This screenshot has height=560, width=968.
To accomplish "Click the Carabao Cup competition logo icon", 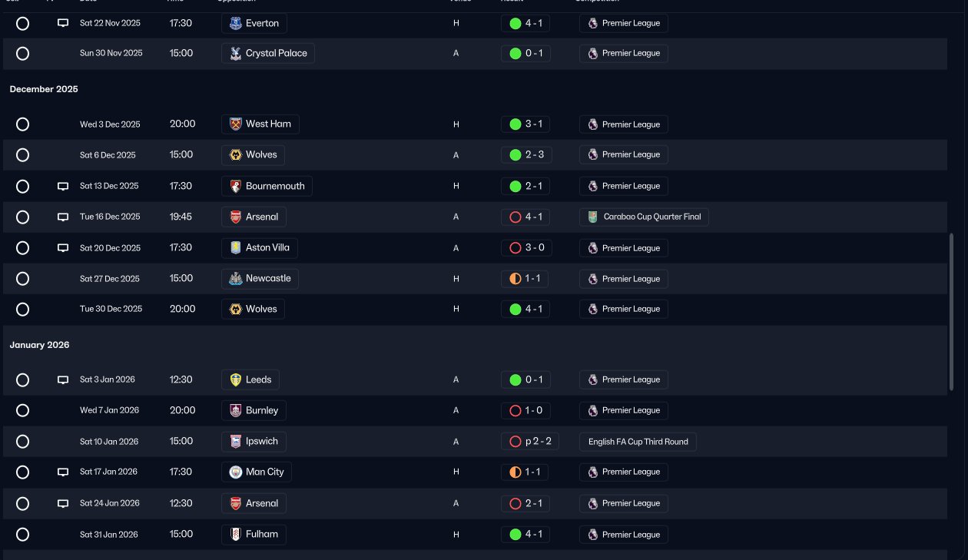I will [593, 217].
